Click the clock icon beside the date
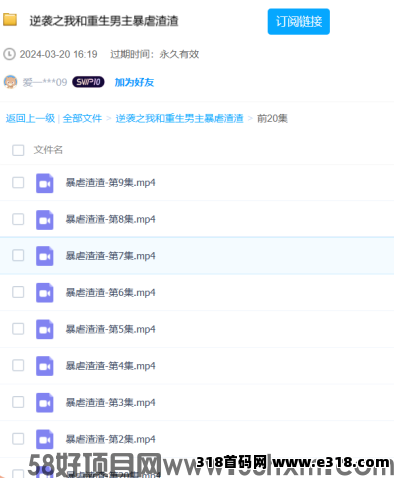This screenshot has width=394, height=478. click(9, 54)
